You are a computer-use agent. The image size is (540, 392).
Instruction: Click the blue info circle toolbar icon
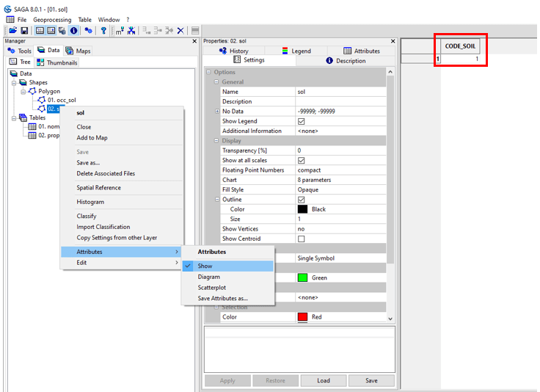(73, 30)
